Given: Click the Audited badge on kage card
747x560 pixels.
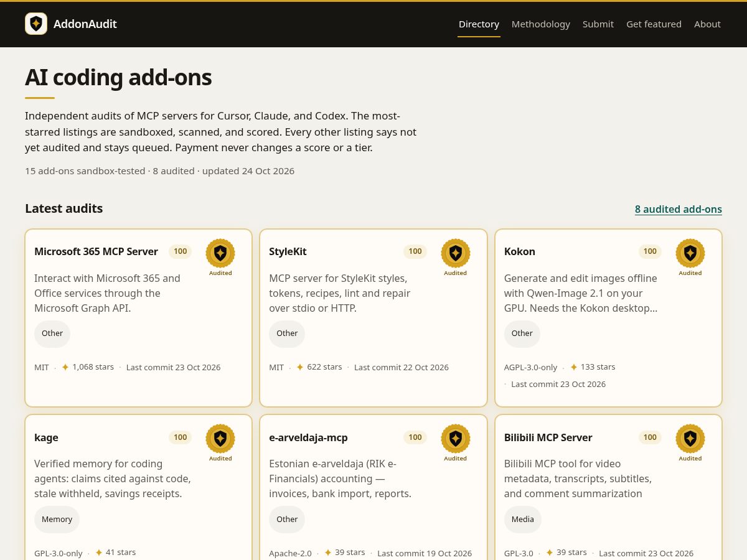Looking at the screenshot, I should coord(220,443).
